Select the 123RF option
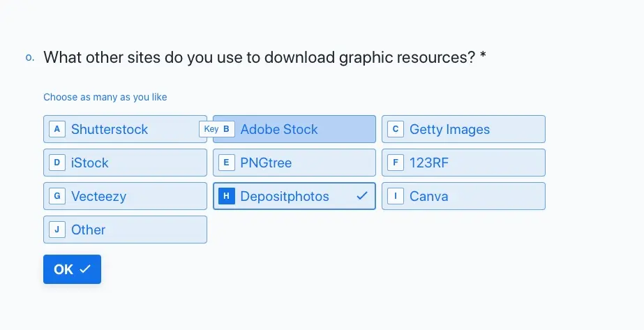 [x=463, y=163]
